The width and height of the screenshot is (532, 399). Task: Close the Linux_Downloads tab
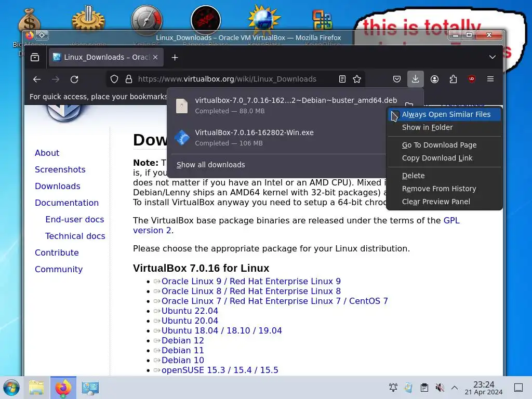(x=155, y=57)
